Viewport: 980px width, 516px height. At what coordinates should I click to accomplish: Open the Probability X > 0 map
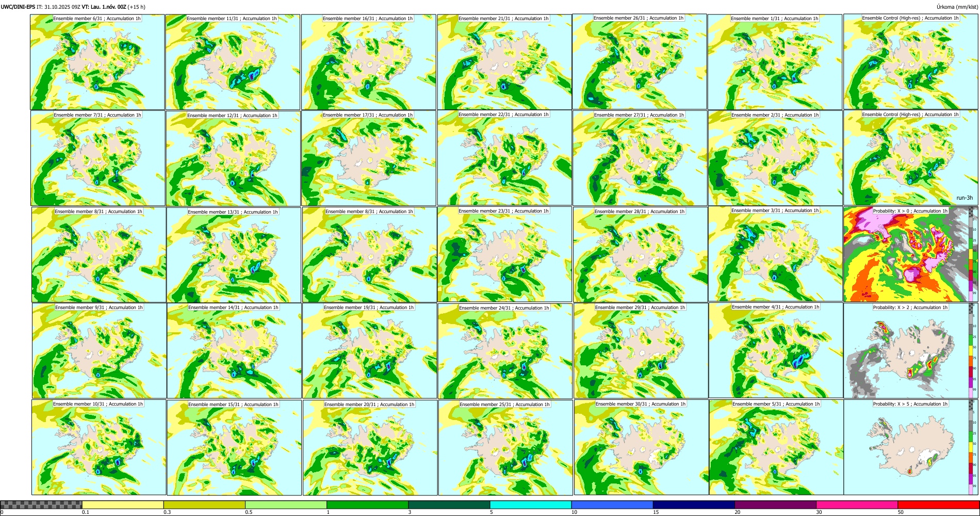(906, 254)
